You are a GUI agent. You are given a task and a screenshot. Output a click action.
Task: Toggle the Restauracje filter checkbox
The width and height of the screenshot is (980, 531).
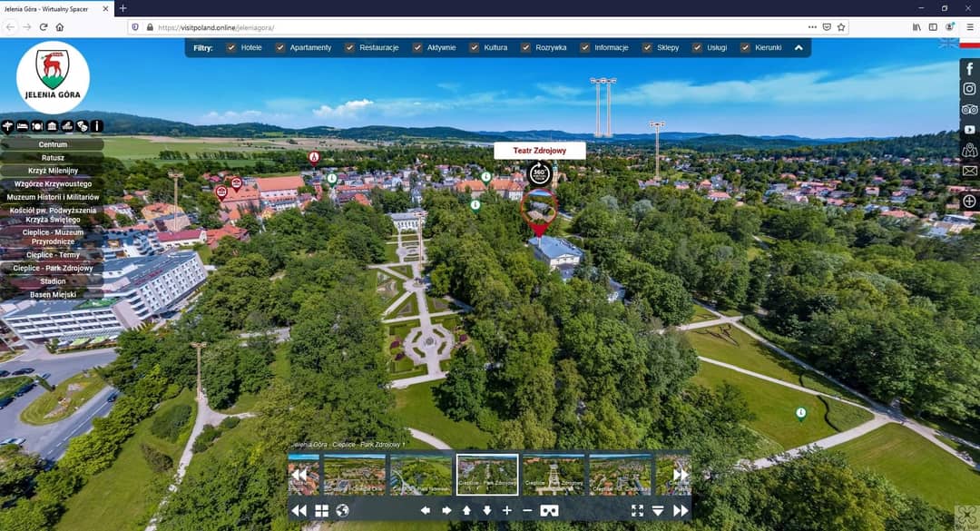349,47
